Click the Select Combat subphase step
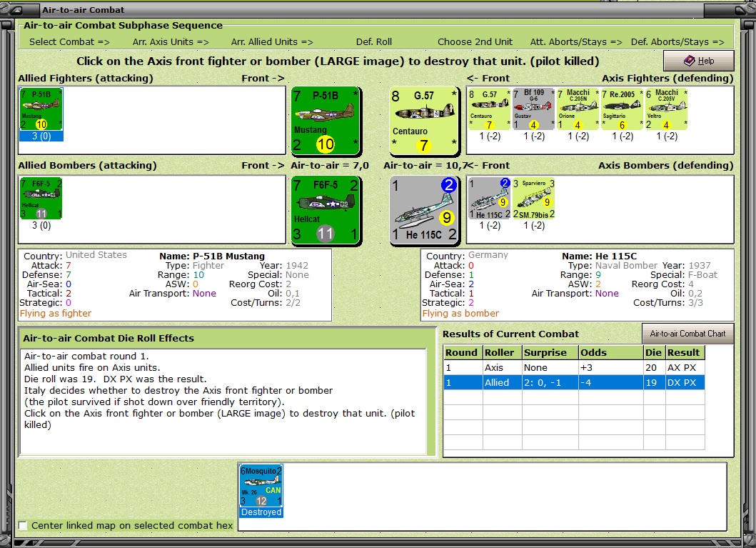The width and height of the screenshot is (756, 548). click(69, 42)
